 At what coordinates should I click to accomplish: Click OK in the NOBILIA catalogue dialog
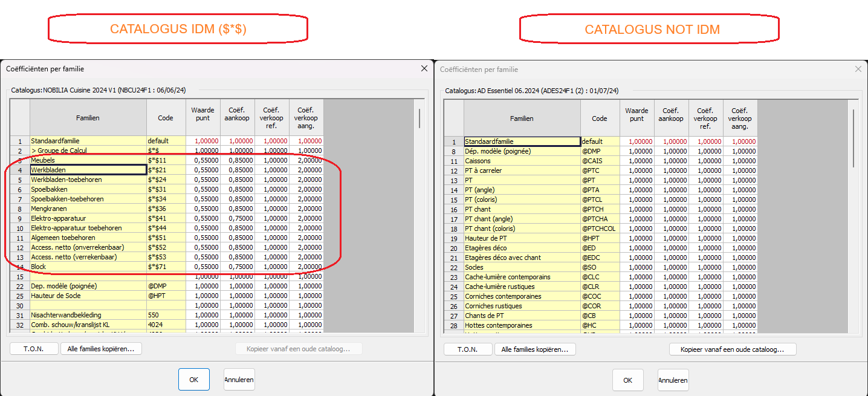click(193, 380)
